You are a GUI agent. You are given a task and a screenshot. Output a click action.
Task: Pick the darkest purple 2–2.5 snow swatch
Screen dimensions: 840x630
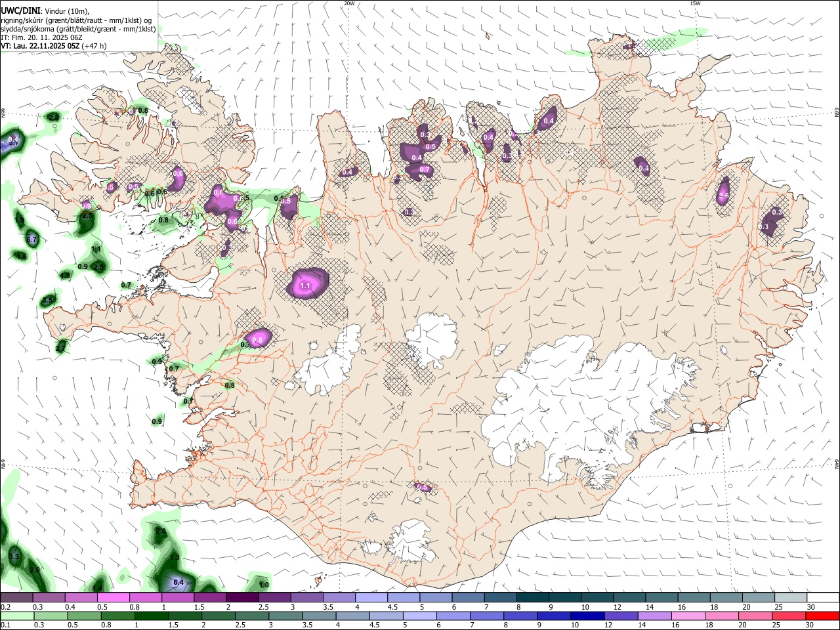pyautogui.click(x=242, y=598)
